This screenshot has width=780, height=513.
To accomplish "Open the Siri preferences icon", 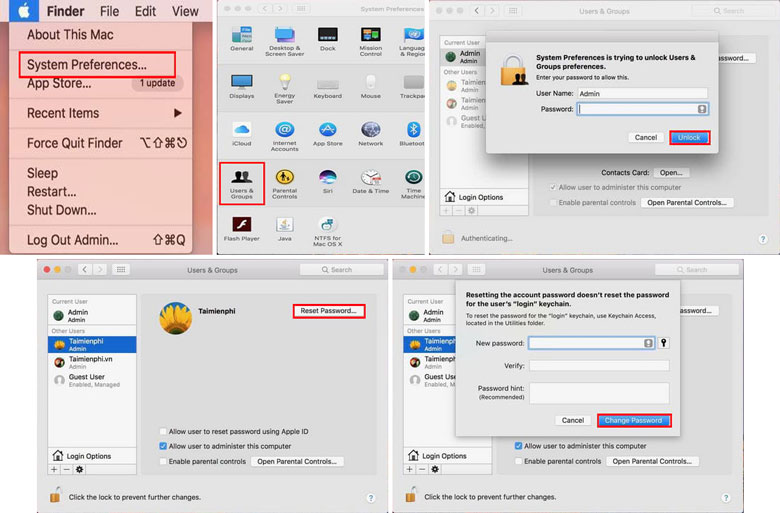I will (328, 177).
